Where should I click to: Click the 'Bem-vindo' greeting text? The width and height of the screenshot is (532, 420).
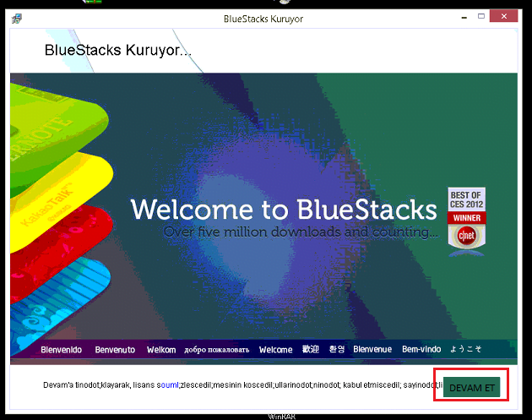421,349
